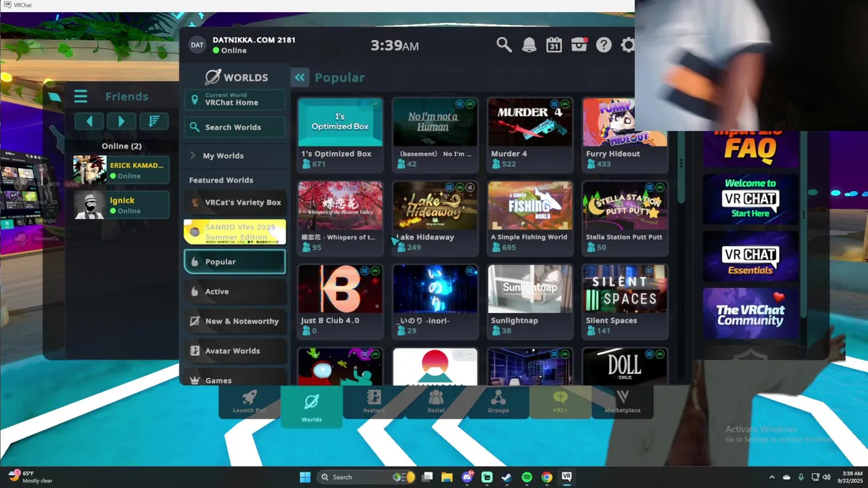
Task: Go to previous friends page arrow
Action: pos(89,121)
